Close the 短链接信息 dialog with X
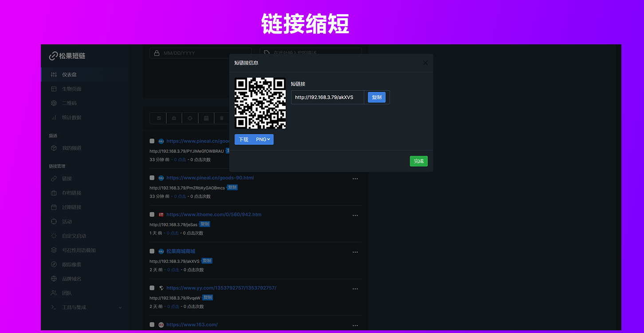The width and height of the screenshot is (644, 333). 425,63
